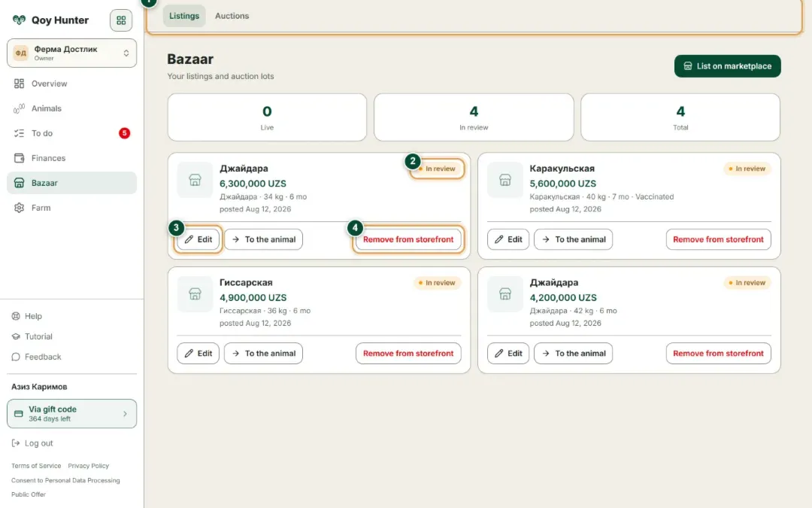Image resolution: width=812 pixels, height=508 pixels.
Task: Open Consent to Personal Data Processing link
Action: (65, 480)
